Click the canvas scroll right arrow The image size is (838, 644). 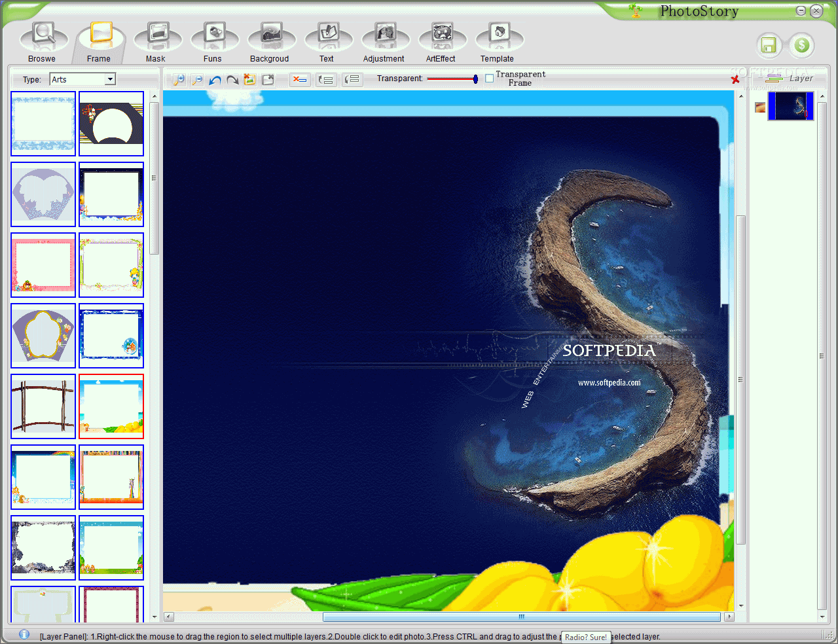pyautogui.click(x=729, y=617)
